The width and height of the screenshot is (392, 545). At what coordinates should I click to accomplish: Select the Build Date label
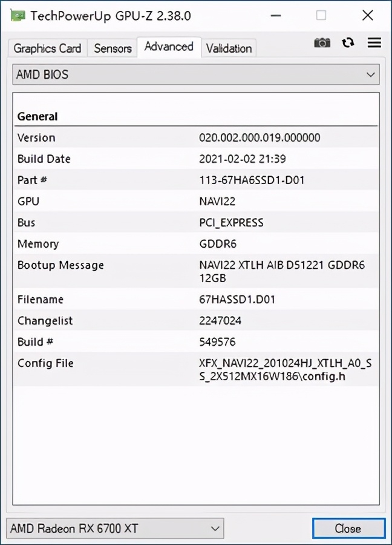[44, 159]
